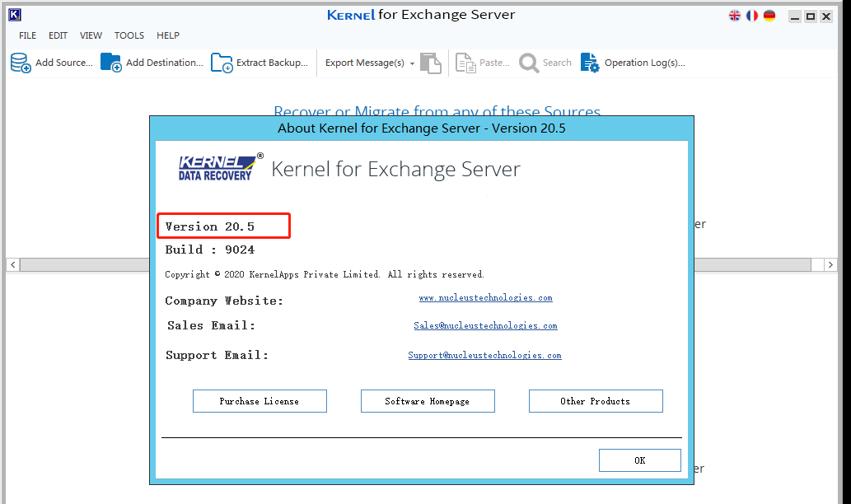This screenshot has width=851, height=504.
Task: Click the 'Company Website:' label
Action: click(224, 301)
